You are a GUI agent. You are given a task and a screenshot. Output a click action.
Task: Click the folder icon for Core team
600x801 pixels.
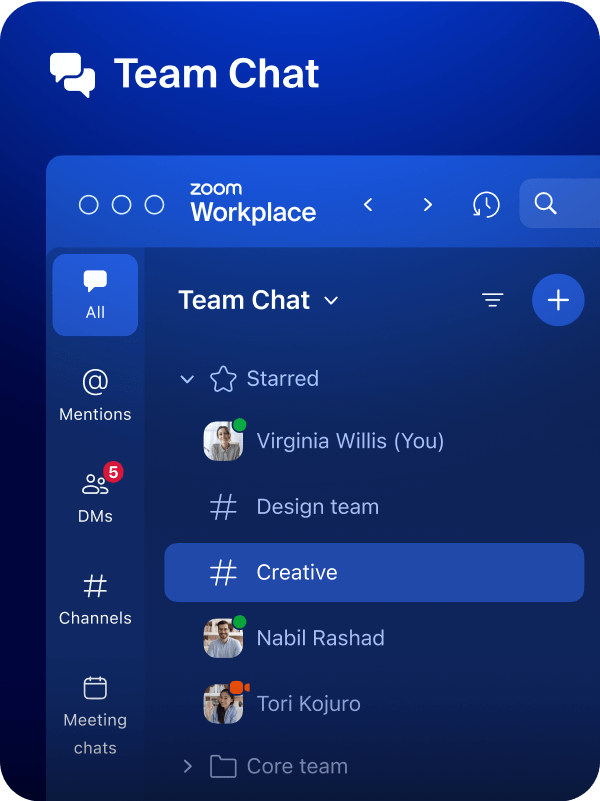223,767
